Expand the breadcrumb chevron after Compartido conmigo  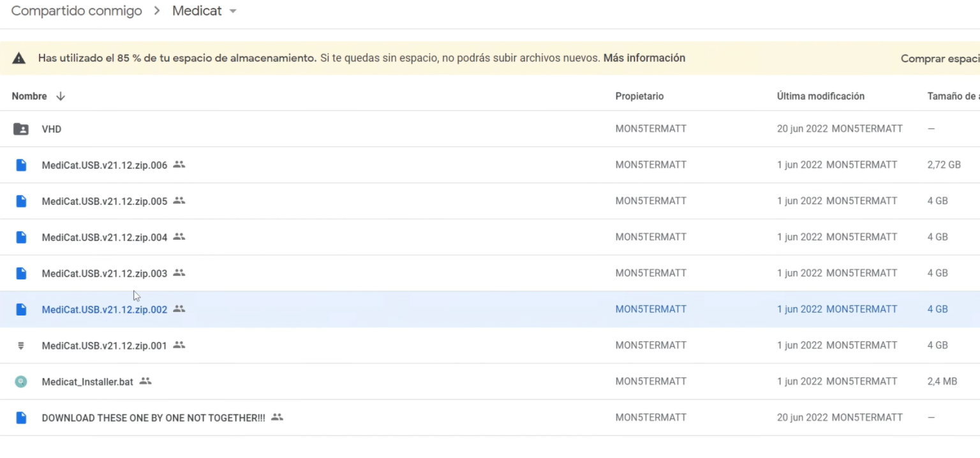click(157, 11)
